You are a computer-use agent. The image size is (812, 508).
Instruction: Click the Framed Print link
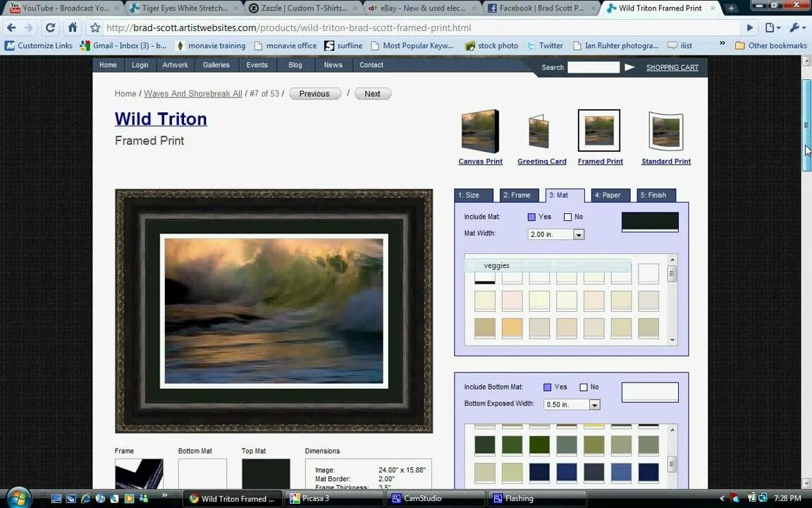pyautogui.click(x=601, y=161)
